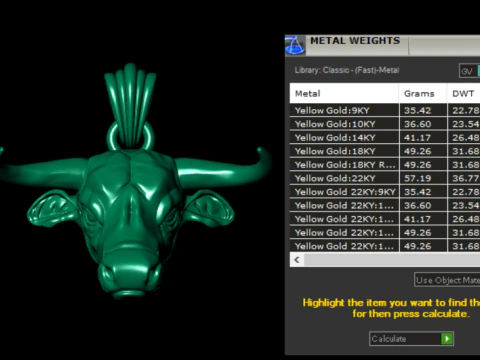Select the Yellow Gold:22KY row
Screen dimensions: 480x360
coord(385,178)
